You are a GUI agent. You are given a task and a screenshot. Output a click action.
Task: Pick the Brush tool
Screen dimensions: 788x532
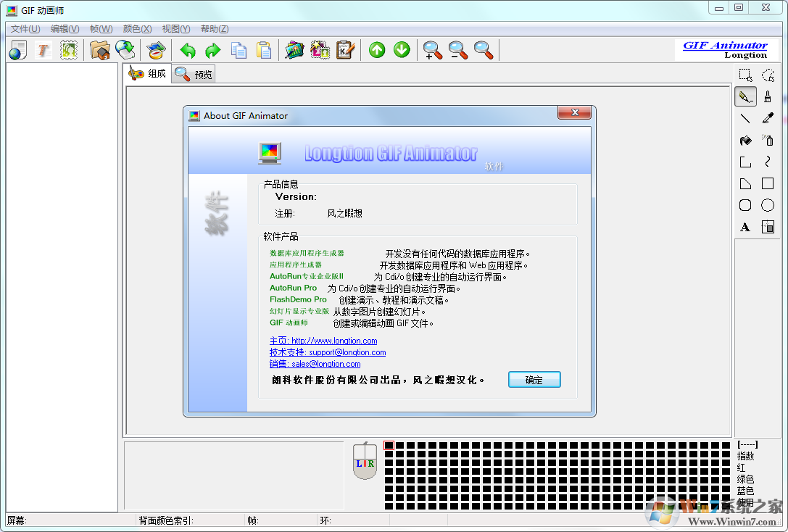pos(768,96)
